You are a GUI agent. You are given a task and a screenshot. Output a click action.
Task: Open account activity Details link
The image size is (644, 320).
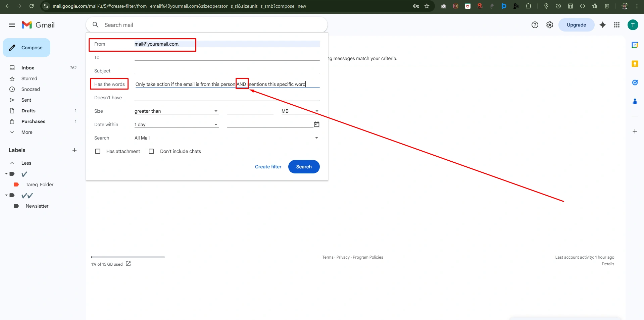(x=608, y=264)
